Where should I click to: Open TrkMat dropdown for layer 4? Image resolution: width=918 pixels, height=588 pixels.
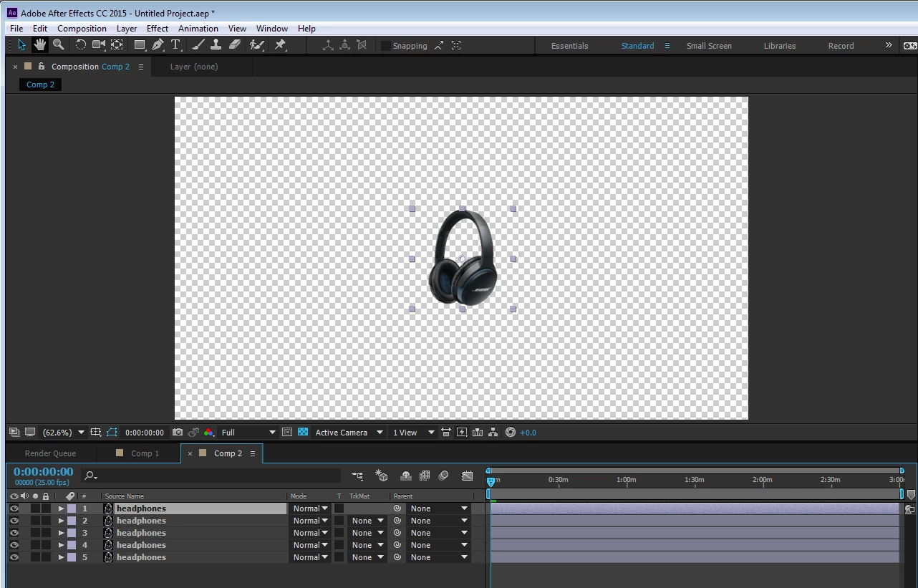tap(367, 545)
